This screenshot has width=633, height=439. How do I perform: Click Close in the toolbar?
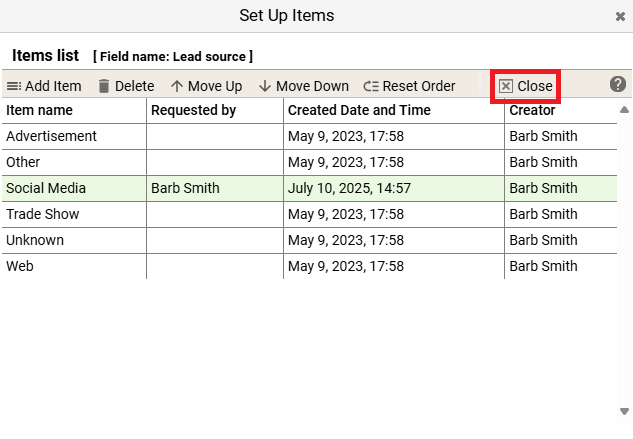[x=526, y=86]
